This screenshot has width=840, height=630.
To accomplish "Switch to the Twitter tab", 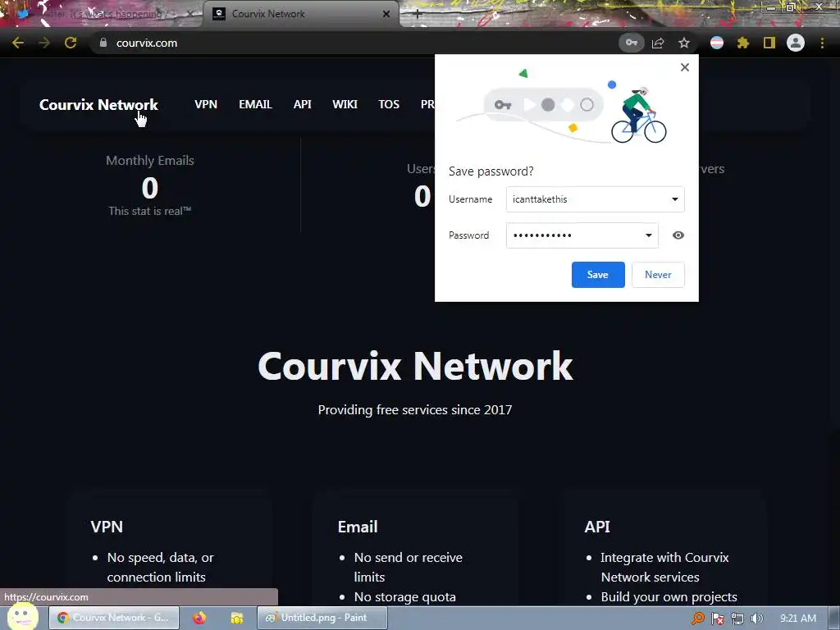I will point(99,14).
